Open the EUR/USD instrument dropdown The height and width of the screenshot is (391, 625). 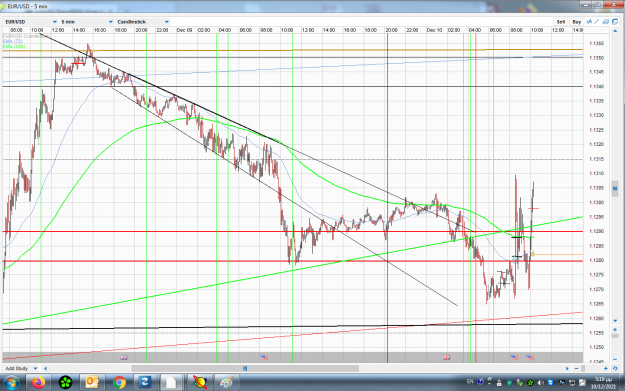tap(31, 22)
